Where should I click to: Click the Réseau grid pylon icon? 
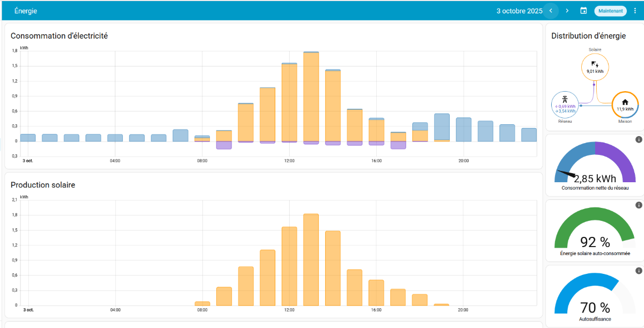coord(565,100)
